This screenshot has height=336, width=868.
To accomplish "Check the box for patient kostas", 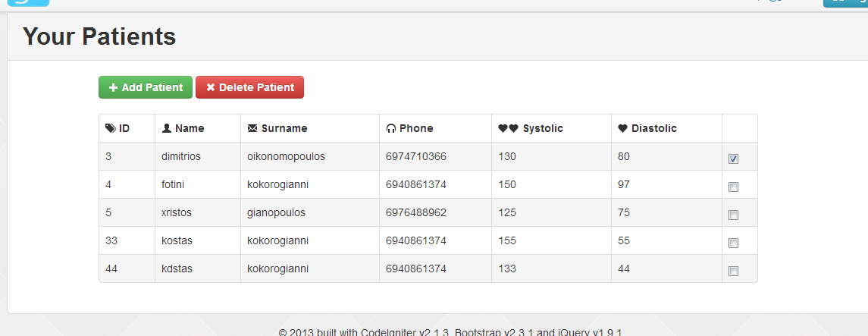I will coord(733,243).
